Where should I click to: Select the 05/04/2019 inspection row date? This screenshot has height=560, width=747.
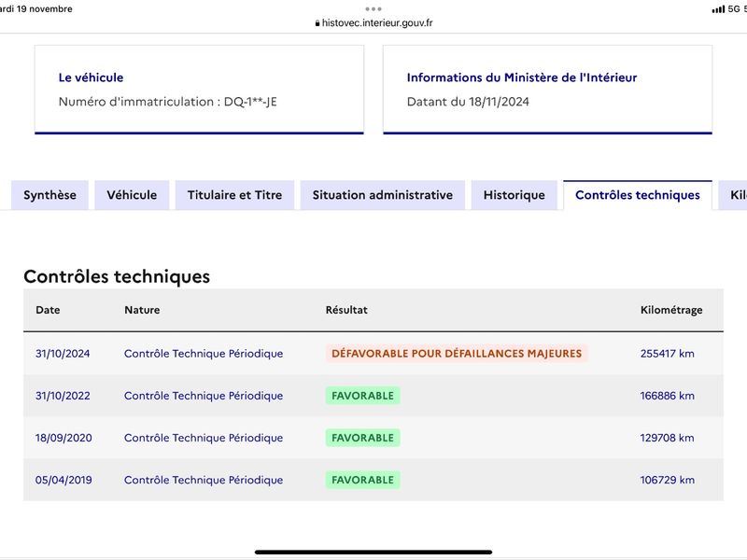pos(63,480)
